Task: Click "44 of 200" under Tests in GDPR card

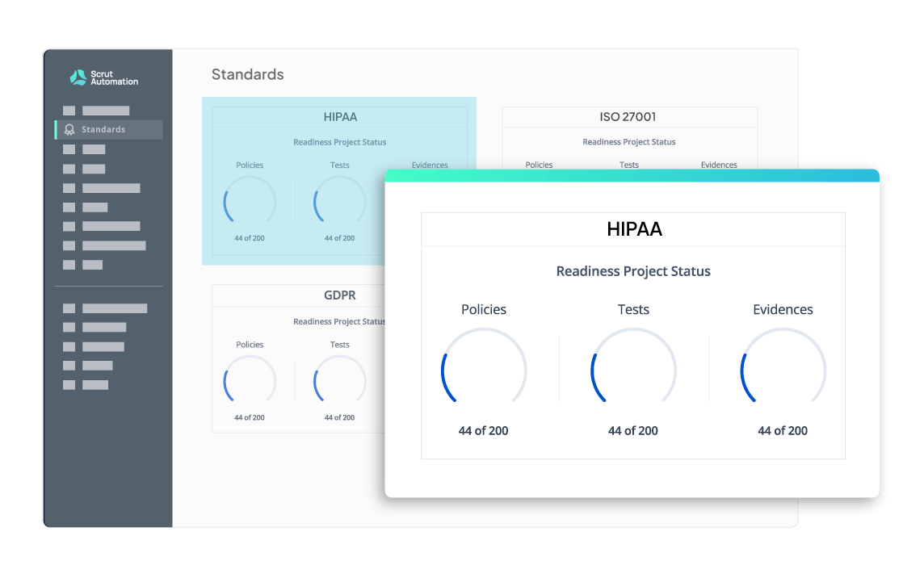Action: (339, 417)
